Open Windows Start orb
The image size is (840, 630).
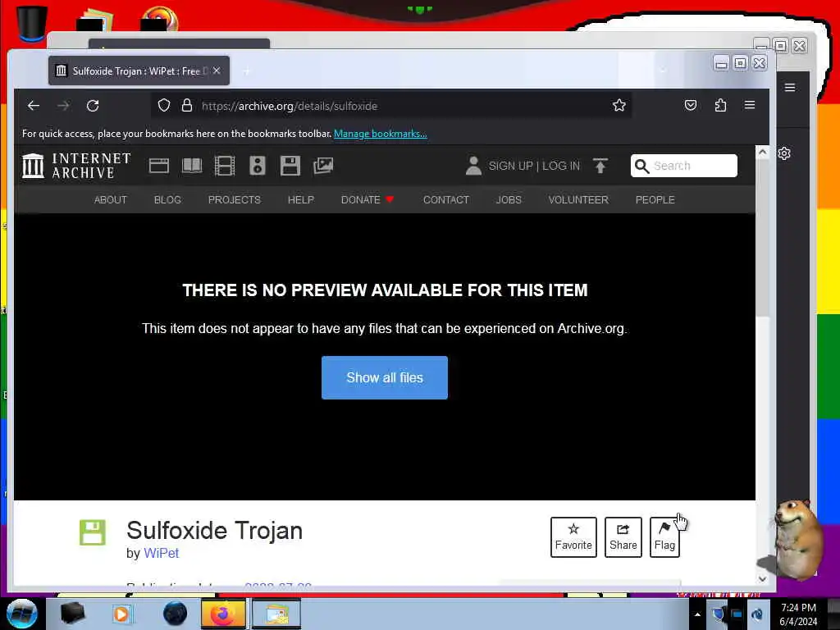(22, 614)
